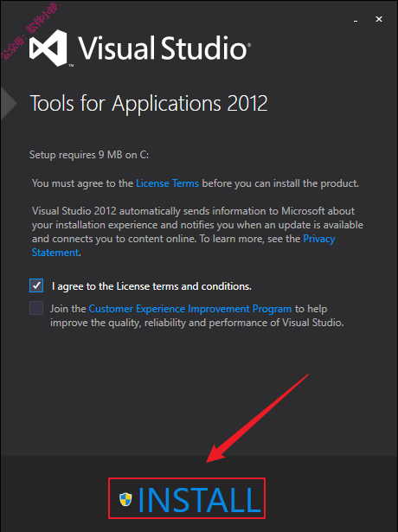Click the Visual Studio infinity logo icon

[48, 48]
